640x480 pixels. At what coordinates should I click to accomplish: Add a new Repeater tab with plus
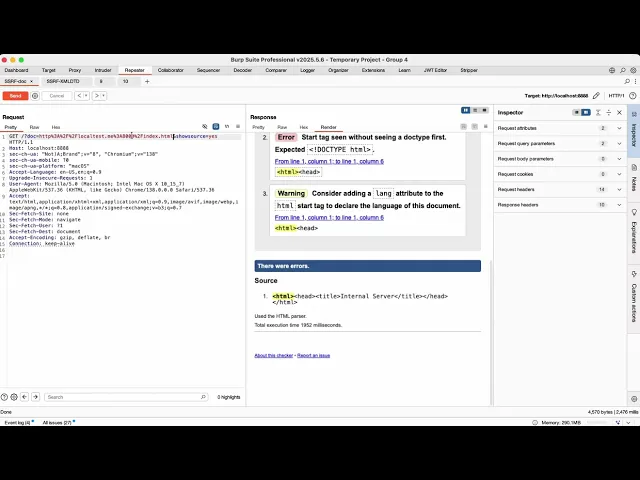coord(147,81)
